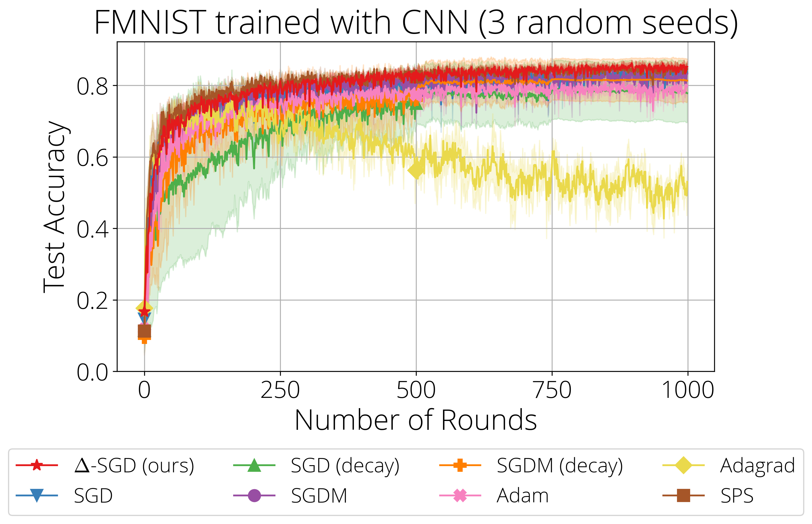Click the orange plus SGDM (decay) legend marker
812x524 pixels.
point(460,465)
